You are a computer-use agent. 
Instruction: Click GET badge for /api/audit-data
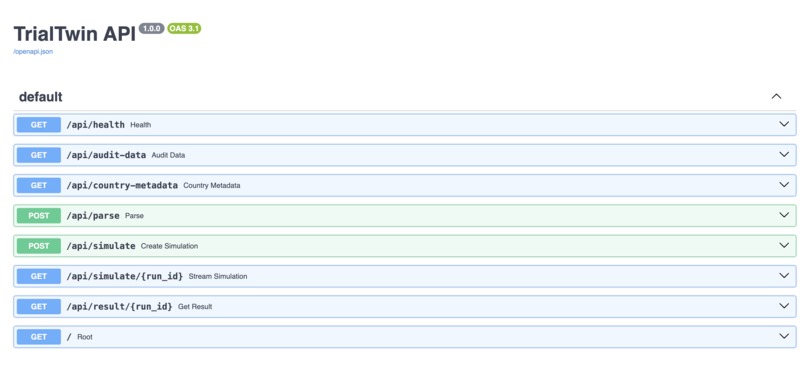pos(39,155)
